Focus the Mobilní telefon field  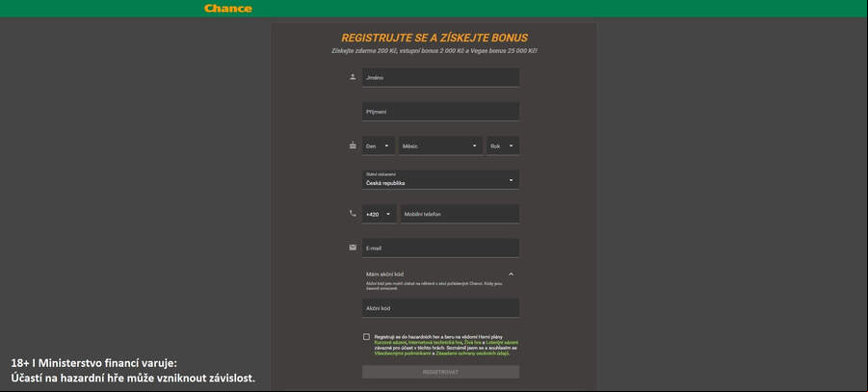[460, 214]
